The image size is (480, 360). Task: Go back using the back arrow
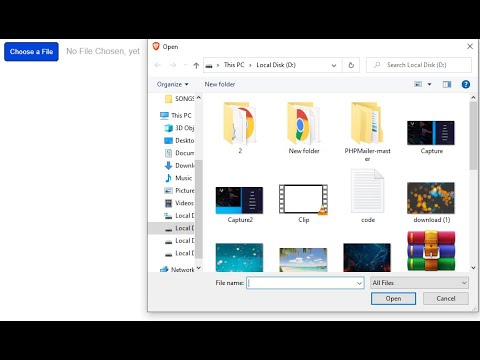click(x=158, y=65)
